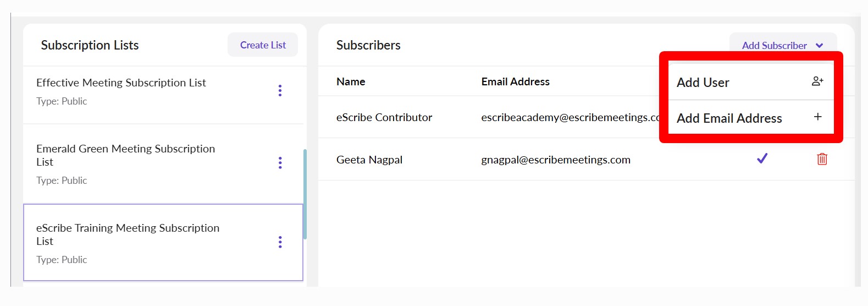Open kebab menu for eScribe Training list
Viewport: 868px width, 306px height.
(x=280, y=242)
